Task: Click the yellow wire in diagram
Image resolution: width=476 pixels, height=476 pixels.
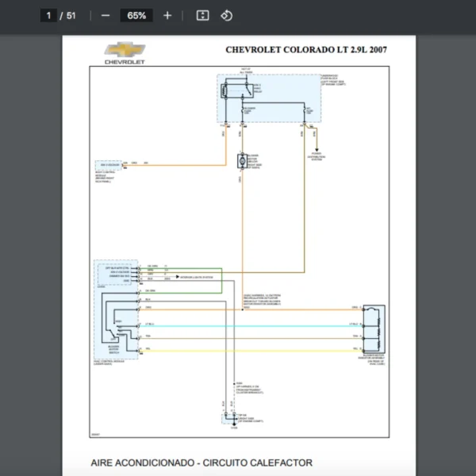Action: [x=254, y=350]
